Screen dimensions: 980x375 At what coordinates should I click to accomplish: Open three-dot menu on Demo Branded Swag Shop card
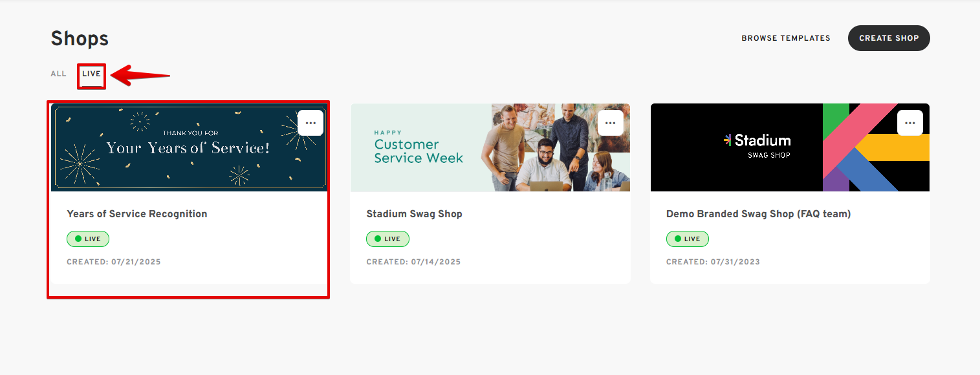(x=909, y=123)
